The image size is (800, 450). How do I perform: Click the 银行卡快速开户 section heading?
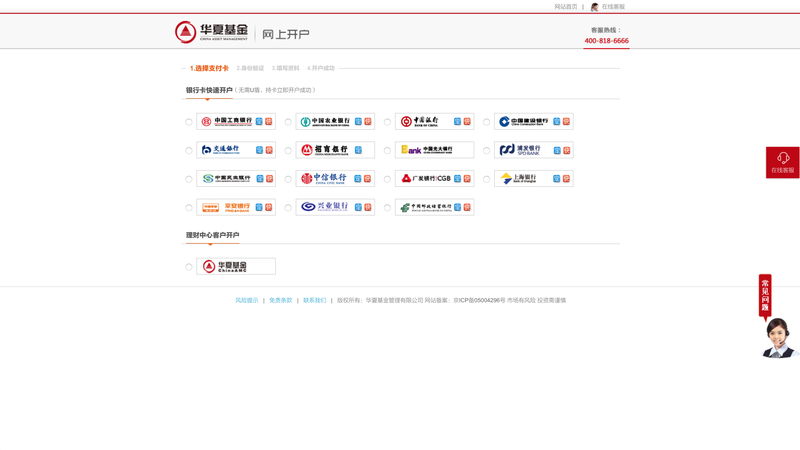(209, 90)
